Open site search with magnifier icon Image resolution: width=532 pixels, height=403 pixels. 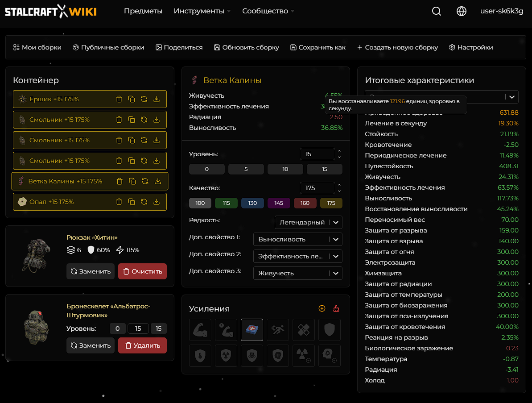pyautogui.click(x=437, y=11)
